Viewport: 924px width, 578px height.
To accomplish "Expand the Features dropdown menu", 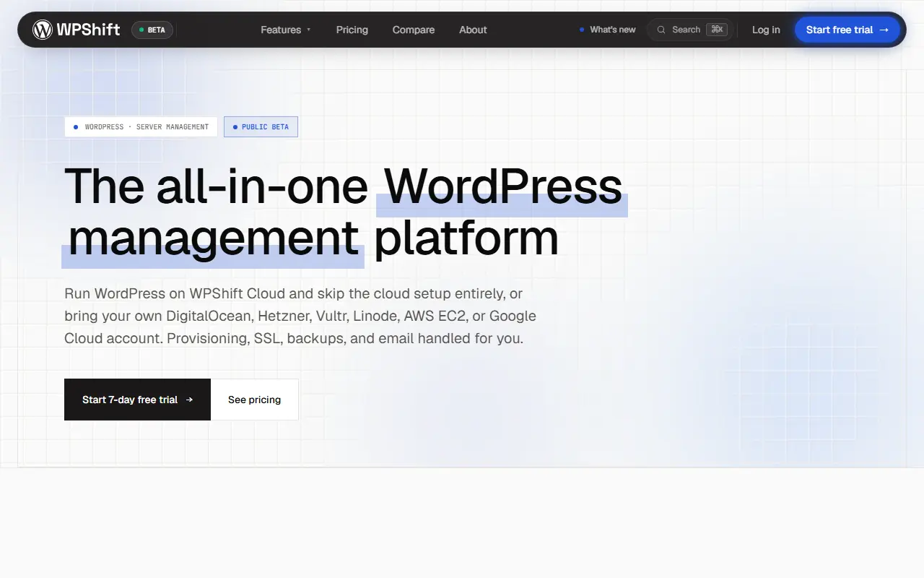I will [286, 30].
